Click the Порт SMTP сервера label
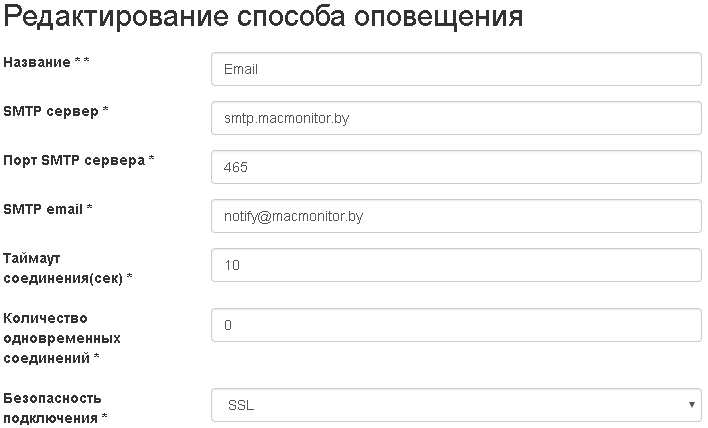The height and width of the screenshot is (428, 708). click(x=74, y=160)
